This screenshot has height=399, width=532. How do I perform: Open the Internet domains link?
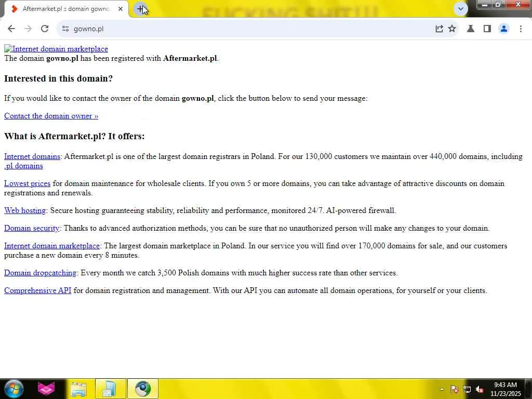point(32,156)
